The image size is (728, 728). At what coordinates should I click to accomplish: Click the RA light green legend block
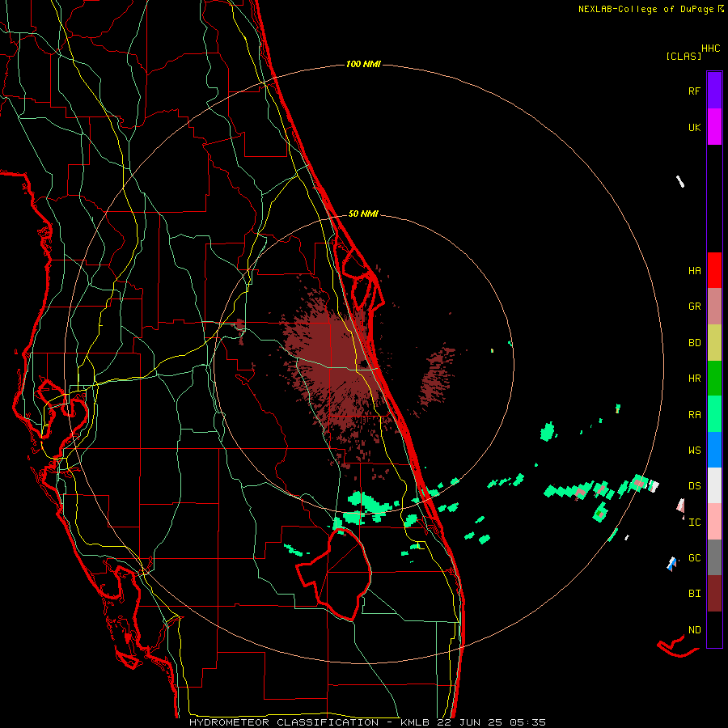tap(714, 414)
